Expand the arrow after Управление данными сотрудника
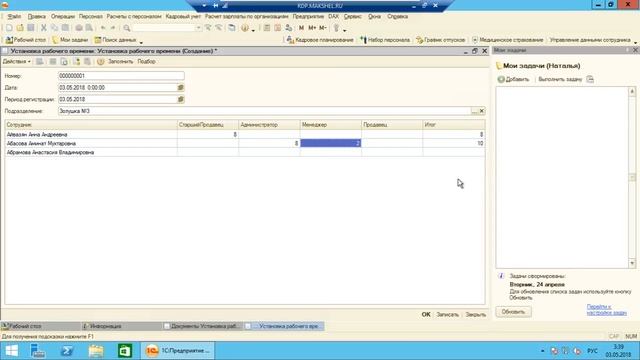This screenshot has width=640, height=360. (x=635, y=42)
